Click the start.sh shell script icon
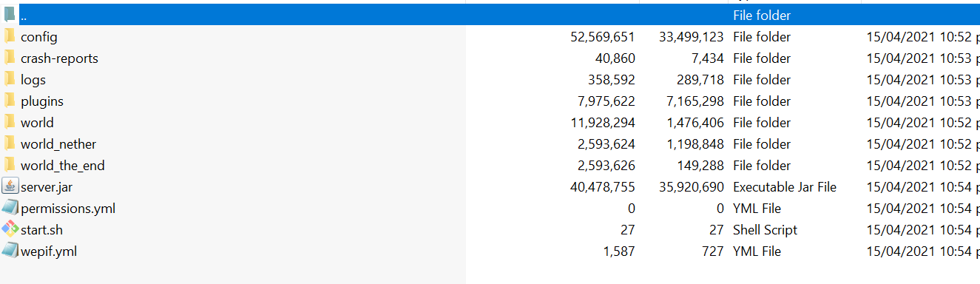Viewport: 980px width, 284px height. (x=10, y=229)
